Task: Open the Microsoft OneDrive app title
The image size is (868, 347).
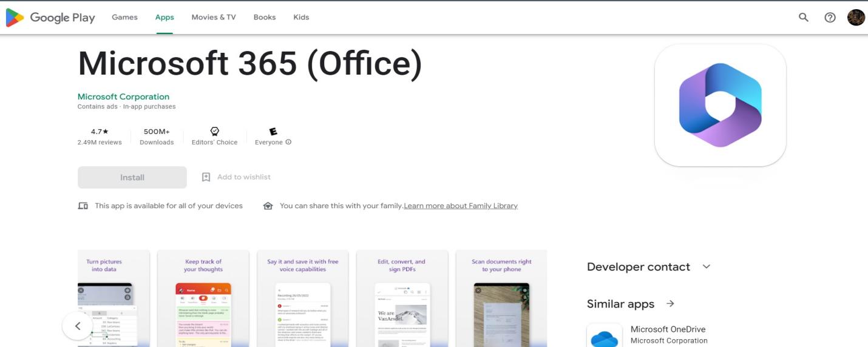Action: point(668,329)
